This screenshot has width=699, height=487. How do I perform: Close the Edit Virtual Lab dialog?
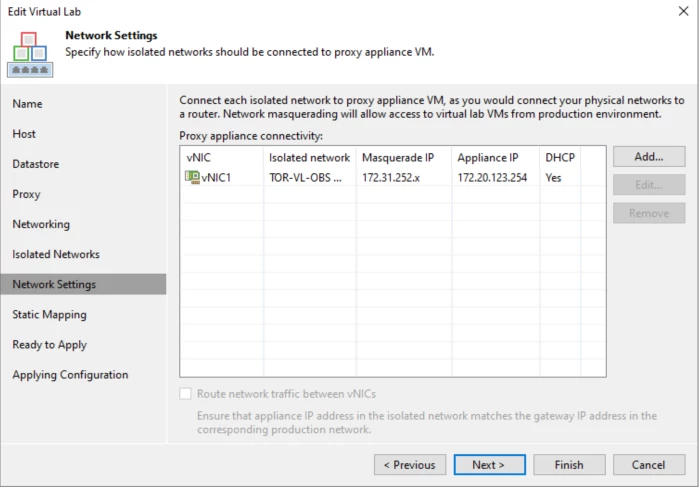(x=683, y=11)
